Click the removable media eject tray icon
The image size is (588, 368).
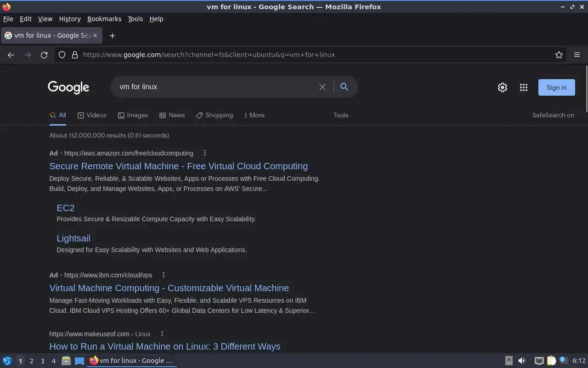(x=509, y=361)
